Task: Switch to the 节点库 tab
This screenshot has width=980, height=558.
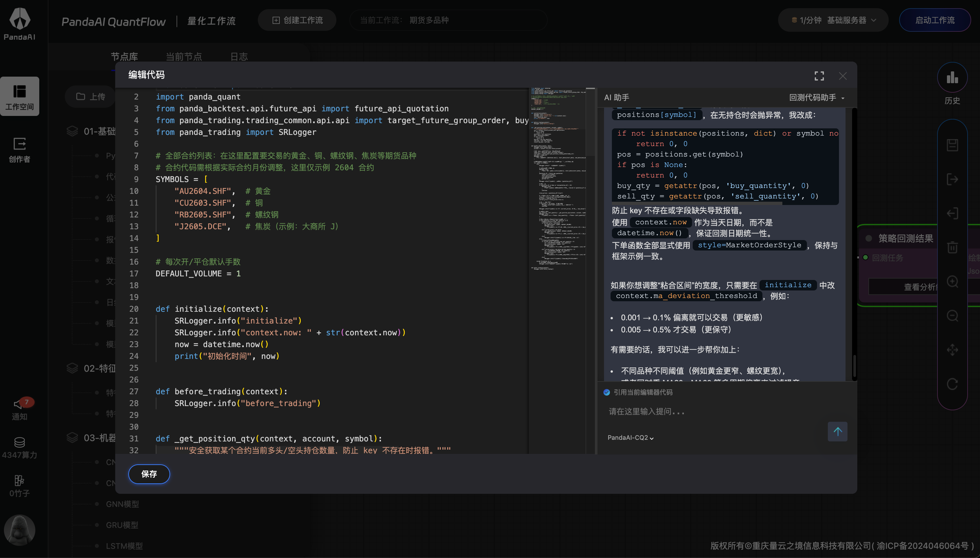Action: click(124, 57)
